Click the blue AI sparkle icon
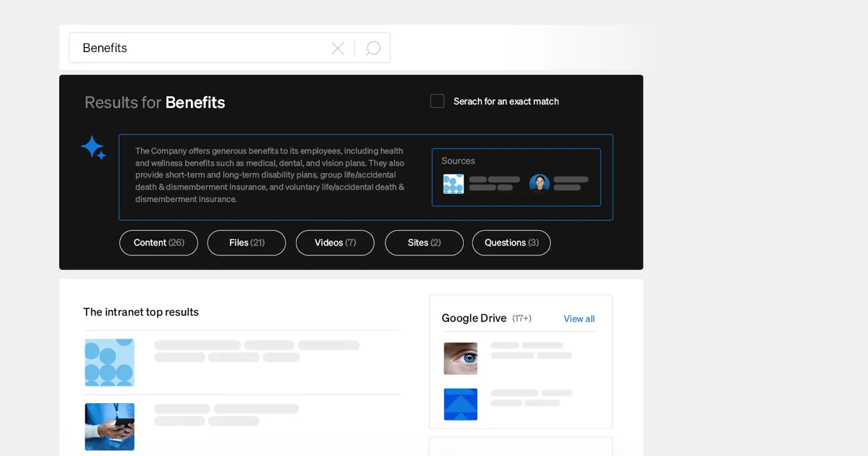The width and height of the screenshot is (868, 456). pos(93,148)
